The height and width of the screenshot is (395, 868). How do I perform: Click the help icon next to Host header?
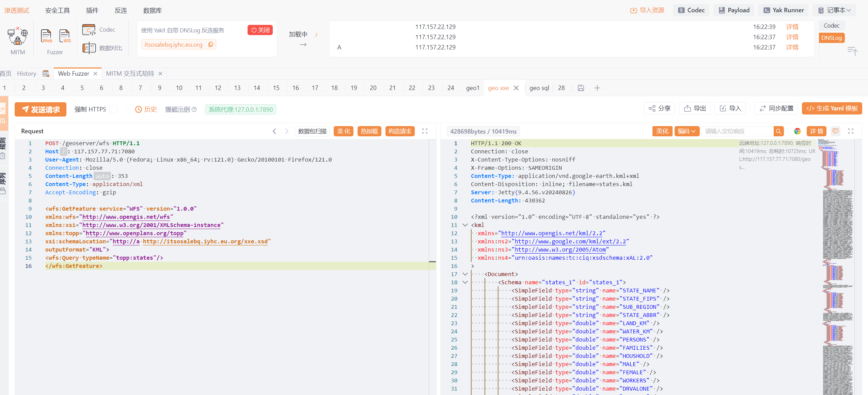(63, 151)
